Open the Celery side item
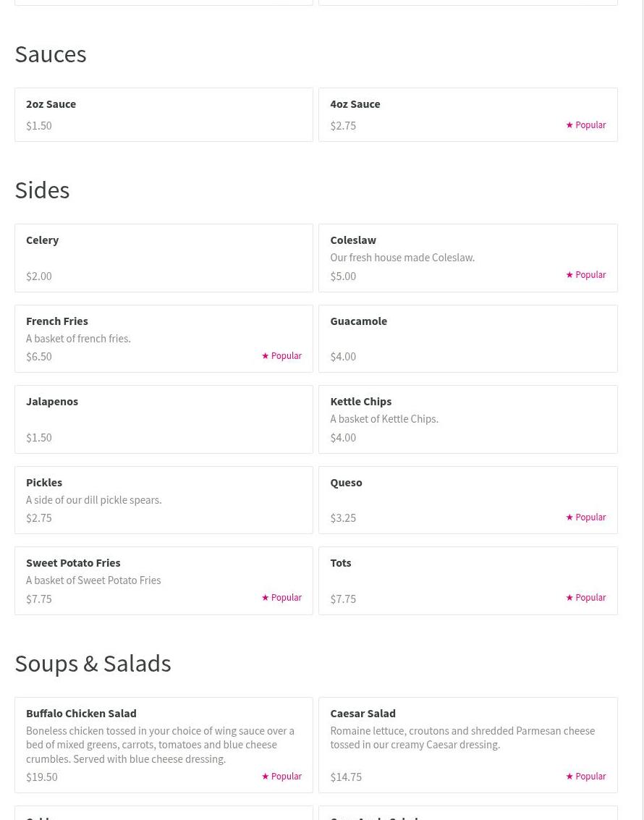 point(43,240)
